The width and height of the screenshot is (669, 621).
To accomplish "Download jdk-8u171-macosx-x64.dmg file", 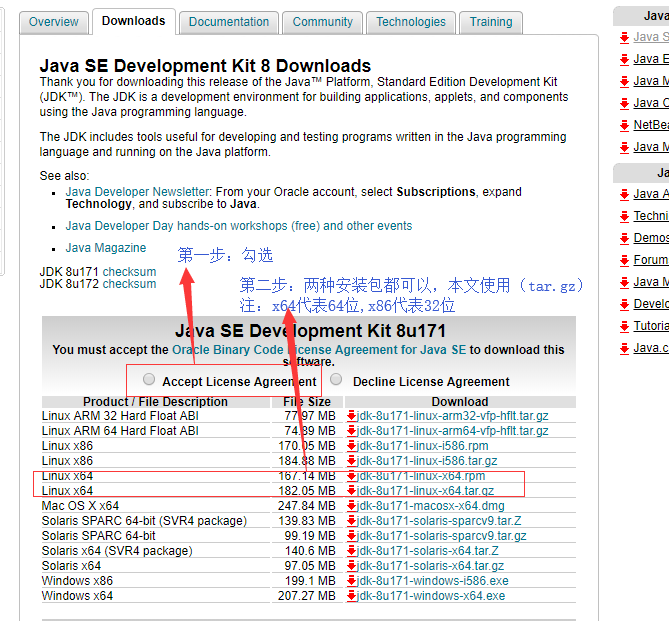I will 431,506.
